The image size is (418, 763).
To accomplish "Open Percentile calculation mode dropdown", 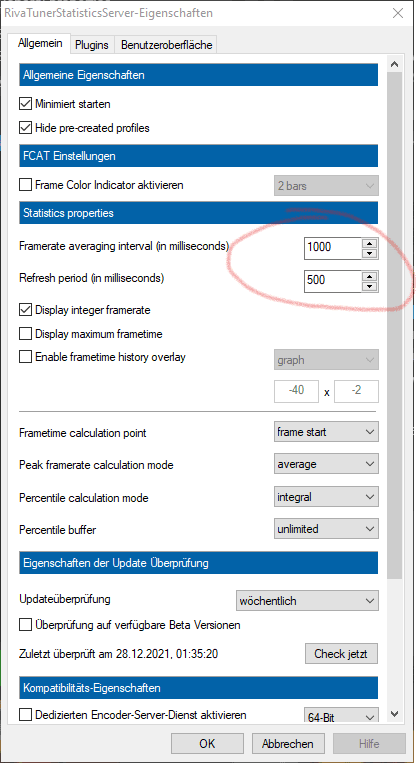I will (326, 497).
